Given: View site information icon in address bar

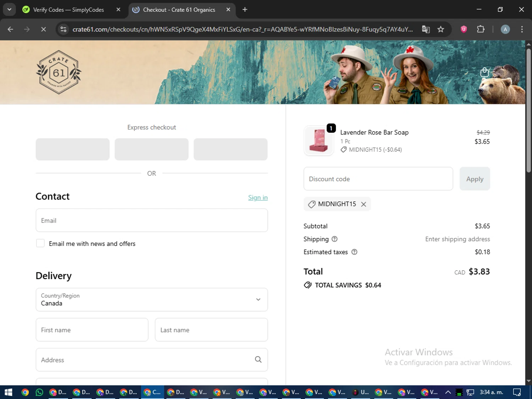Looking at the screenshot, I should pyautogui.click(x=63, y=29).
